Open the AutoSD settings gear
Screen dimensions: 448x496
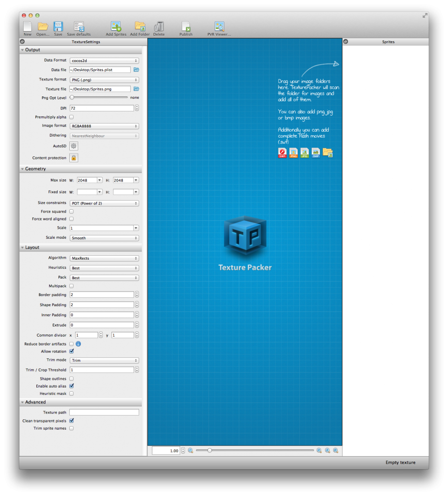(x=73, y=146)
